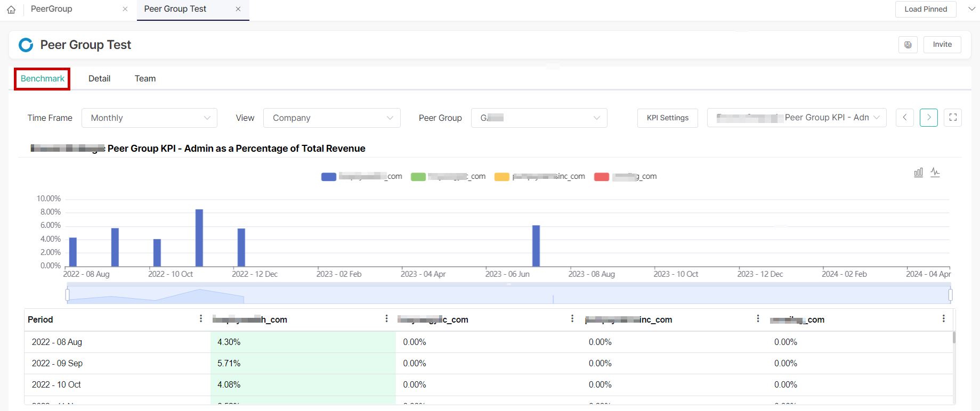Image resolution: width=980 pixels, height=411 pixels.
Task: Open the Detail tab
Action: pos(99,79)
